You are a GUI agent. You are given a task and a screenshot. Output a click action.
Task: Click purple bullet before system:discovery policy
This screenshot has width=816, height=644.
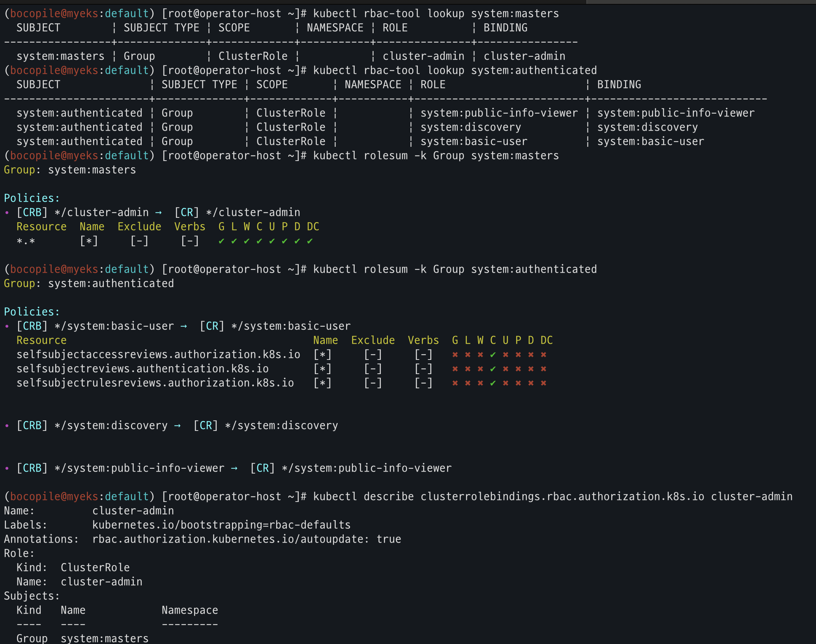(7, 426)
